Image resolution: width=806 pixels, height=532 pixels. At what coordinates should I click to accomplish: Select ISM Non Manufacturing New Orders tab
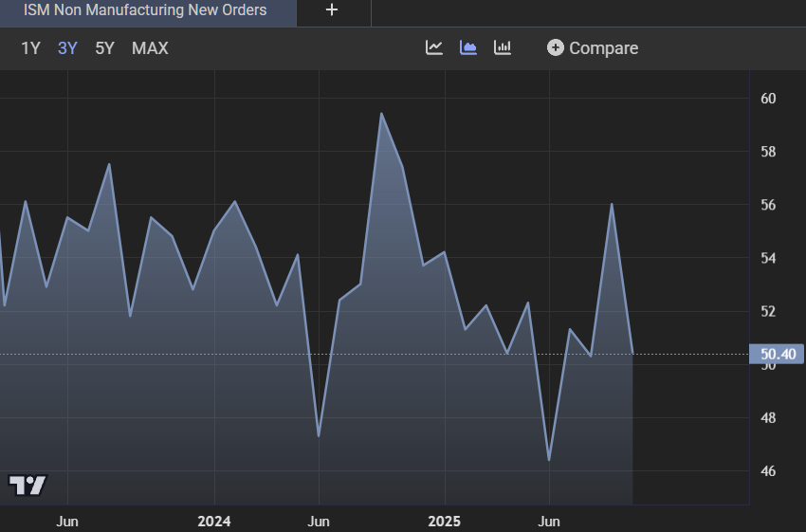pos(145,10)
